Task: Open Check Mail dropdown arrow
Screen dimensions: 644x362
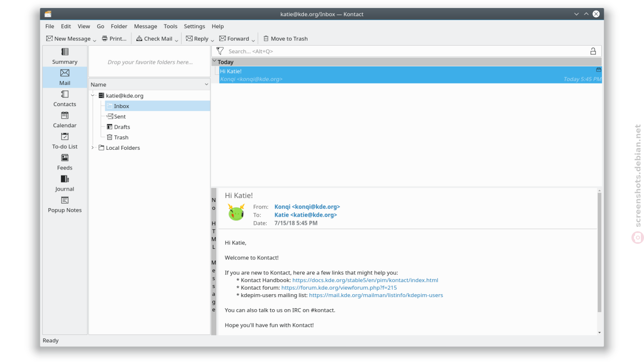Action: (x=177, y=39)
